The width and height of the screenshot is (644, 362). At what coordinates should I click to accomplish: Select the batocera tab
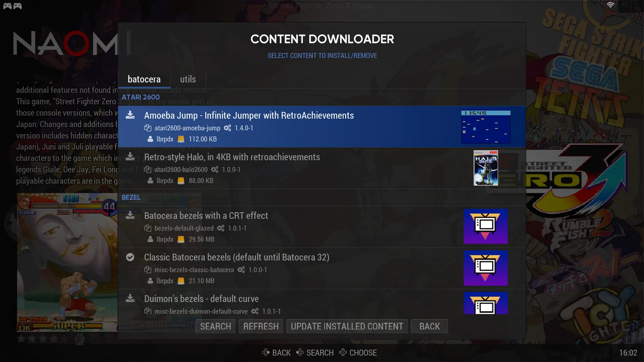coord(144,79)
